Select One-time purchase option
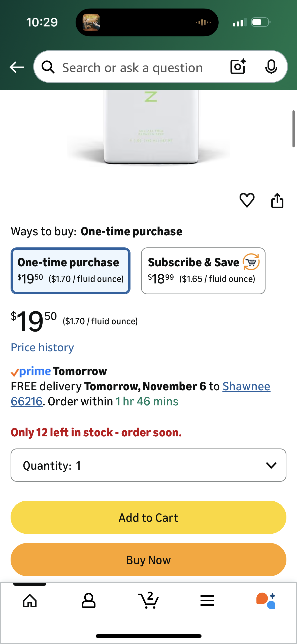Image resolution: width=297 pixels, height=644 pixels. pos(71,271)
